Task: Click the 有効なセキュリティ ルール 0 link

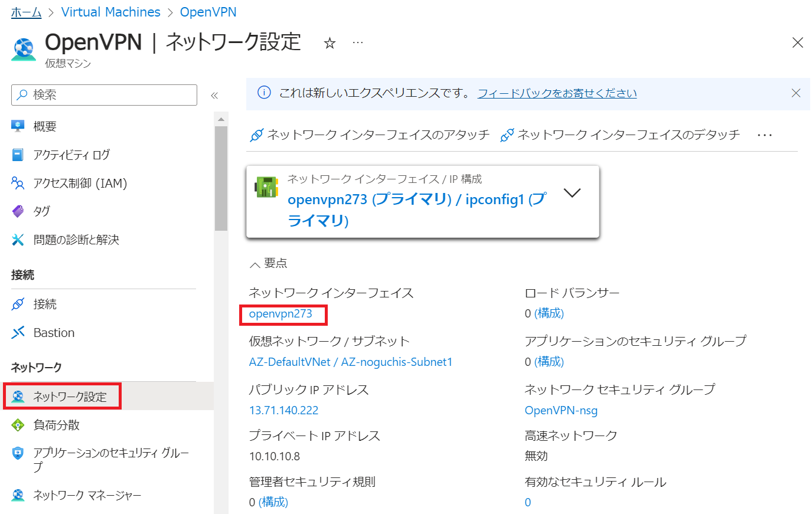Action: click(x=528, y=502)
